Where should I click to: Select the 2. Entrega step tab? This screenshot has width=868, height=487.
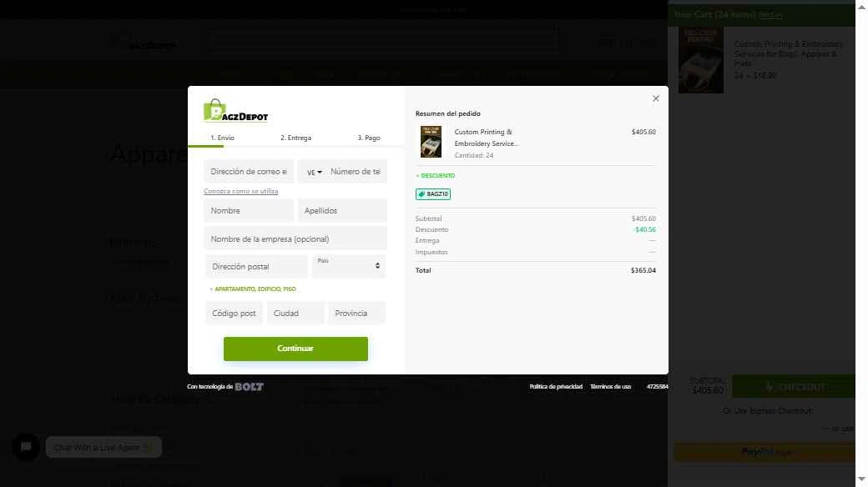(x=295, y=138)
